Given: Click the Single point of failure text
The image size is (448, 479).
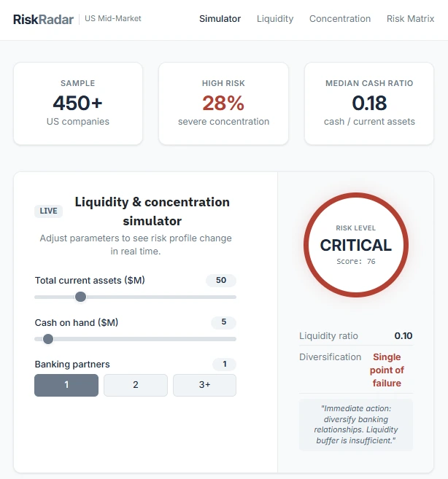Looking at the screenshot, I should point(387,370).
